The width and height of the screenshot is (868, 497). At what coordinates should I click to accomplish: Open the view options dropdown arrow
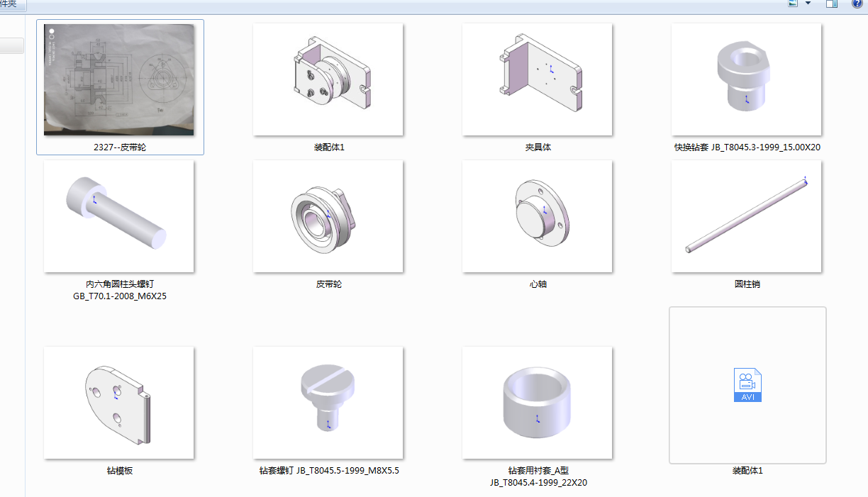(808, 4)
